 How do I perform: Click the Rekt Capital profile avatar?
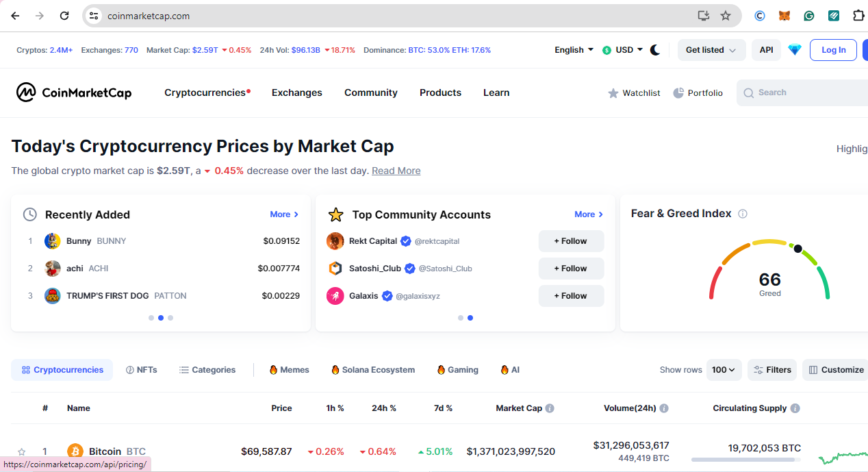(x=335, y=241)
